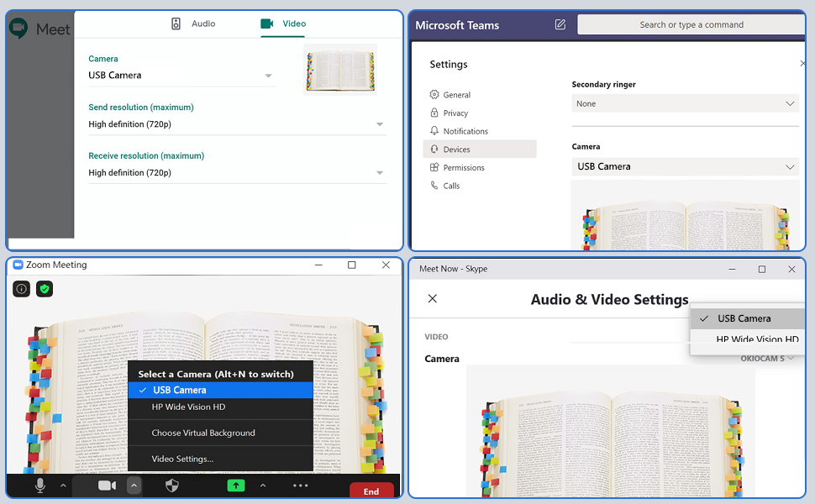Close Skype Audio & Video Settings

[433, 298]
